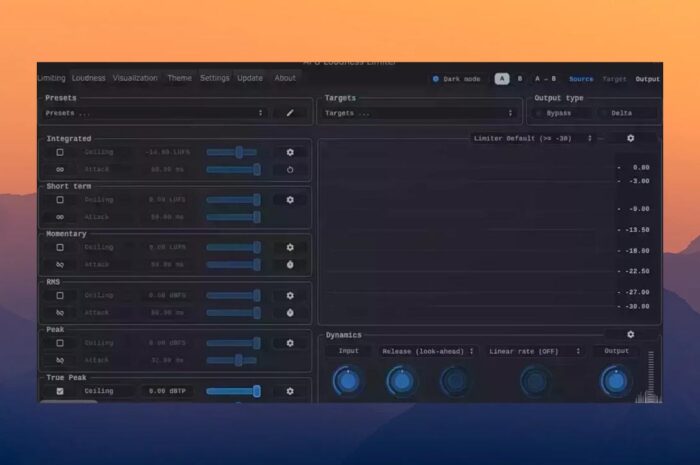
Task: Open the Presets dropdown
Action: (154, 113)
